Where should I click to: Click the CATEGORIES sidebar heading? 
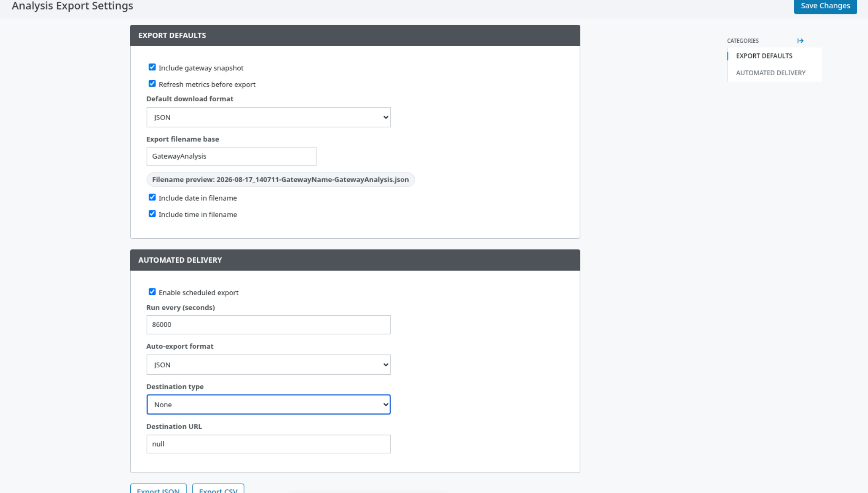point(743,41)
